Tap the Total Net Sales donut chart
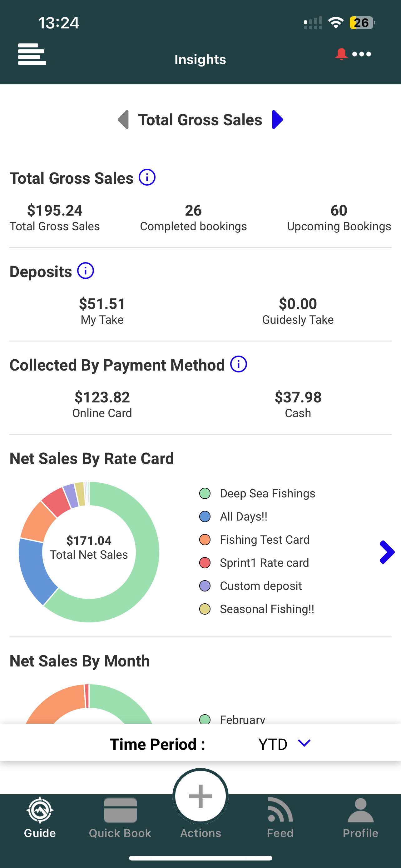Viewport: 401px width, 868px height. click(x=89, y=552)
